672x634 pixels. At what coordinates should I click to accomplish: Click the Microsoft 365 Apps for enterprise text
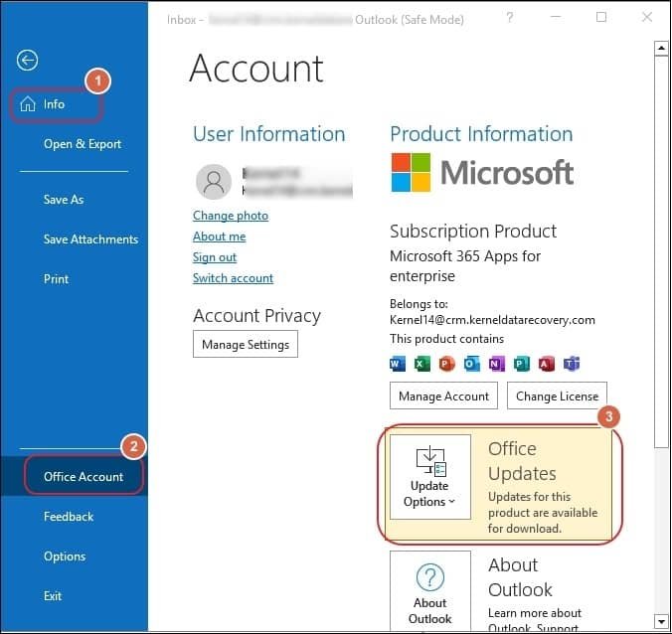pos(465,266)
